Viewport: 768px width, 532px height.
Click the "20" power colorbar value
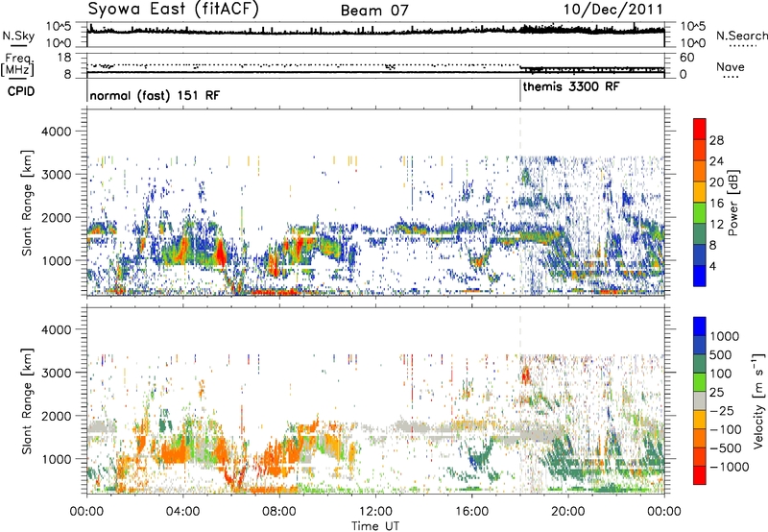point(716,182)
